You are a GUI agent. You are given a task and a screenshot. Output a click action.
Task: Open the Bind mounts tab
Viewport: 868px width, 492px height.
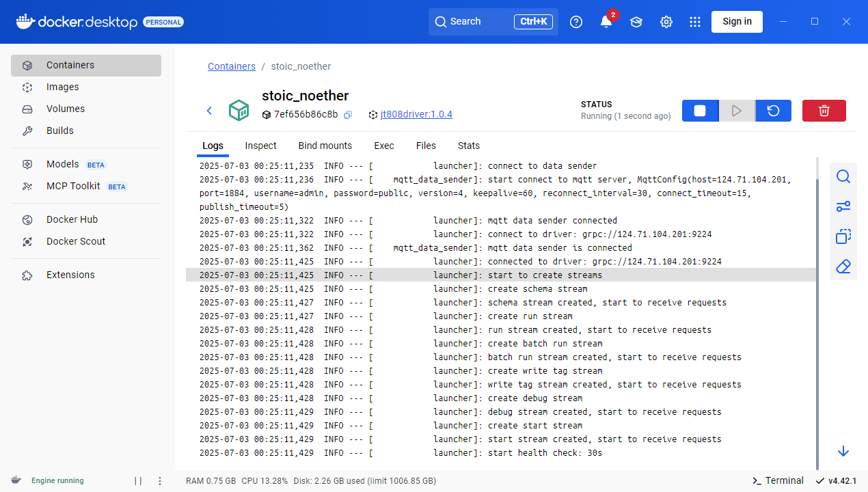tap(325, 146)
